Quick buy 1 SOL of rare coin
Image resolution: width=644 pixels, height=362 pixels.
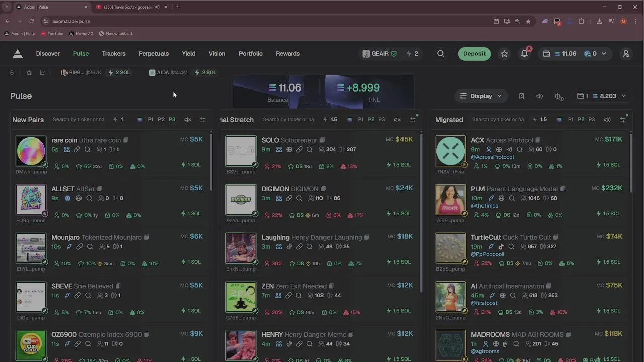click(191, 165)
